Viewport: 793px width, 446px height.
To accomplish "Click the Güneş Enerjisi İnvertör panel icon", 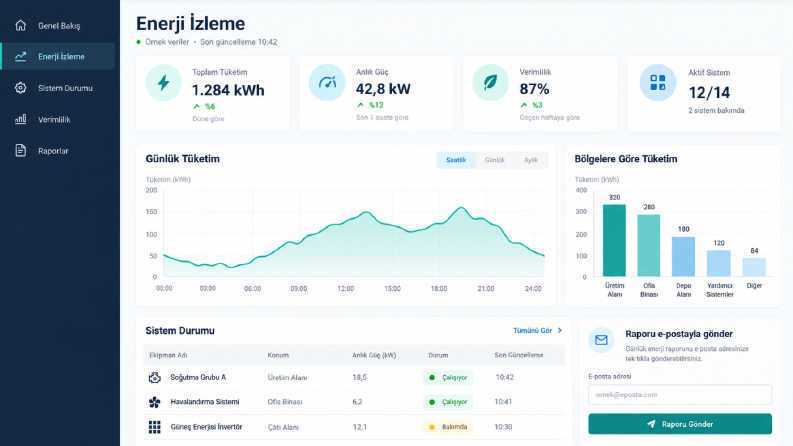I will [155, 427].
